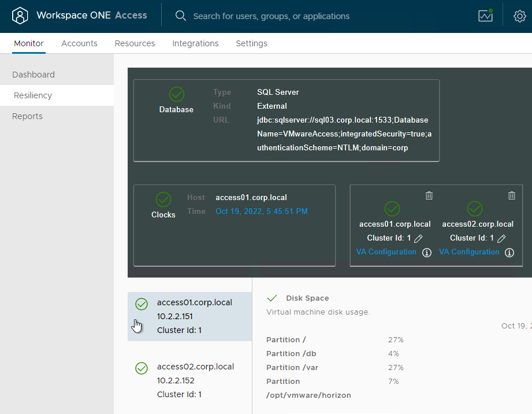Edit Cluster Id for access01.corp.local
The width and height of the screenshot is (532, 414).
coord(418,238)
